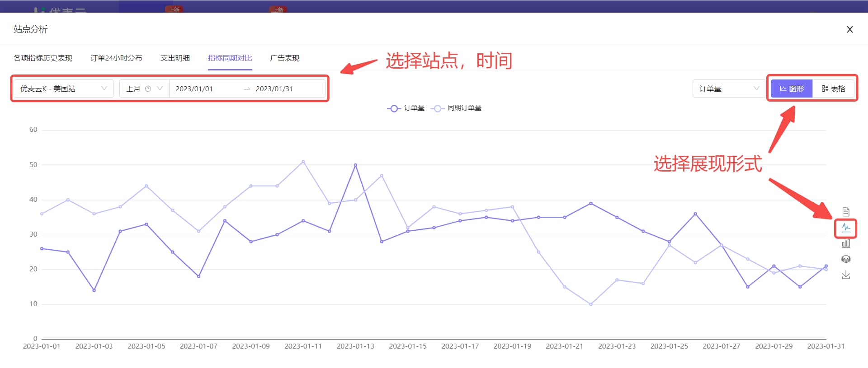Open the 订单量 metric dropdown
Viewport: 868px width, 368px height.
coord(728,89)
